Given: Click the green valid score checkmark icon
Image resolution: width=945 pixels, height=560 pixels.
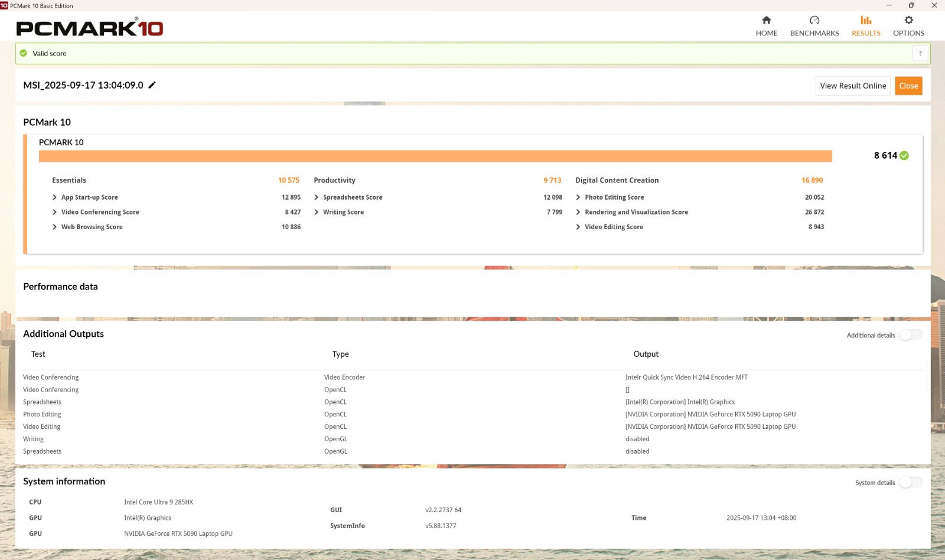Looking at the screenshot, I should click(x=24, y=53).
